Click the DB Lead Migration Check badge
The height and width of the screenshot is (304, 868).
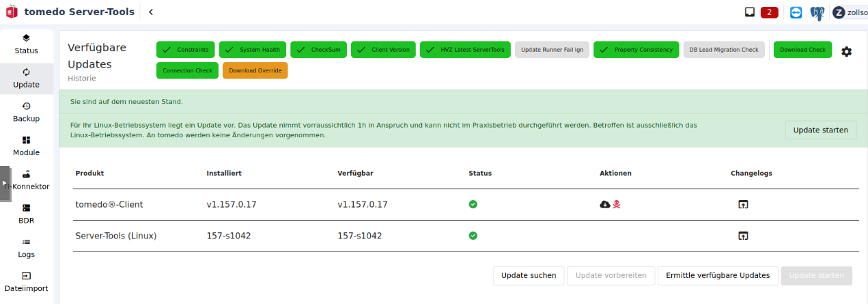(x=724, y=50)
